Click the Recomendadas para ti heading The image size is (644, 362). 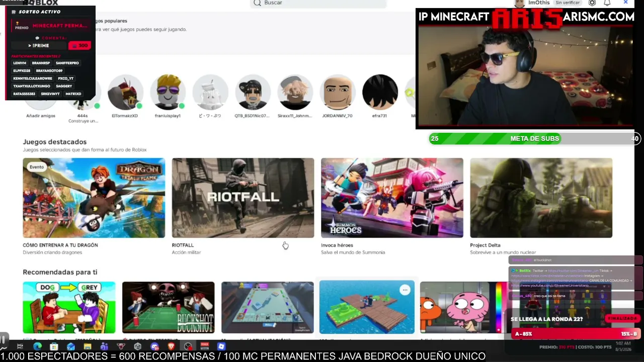click(x=60, y=272)
